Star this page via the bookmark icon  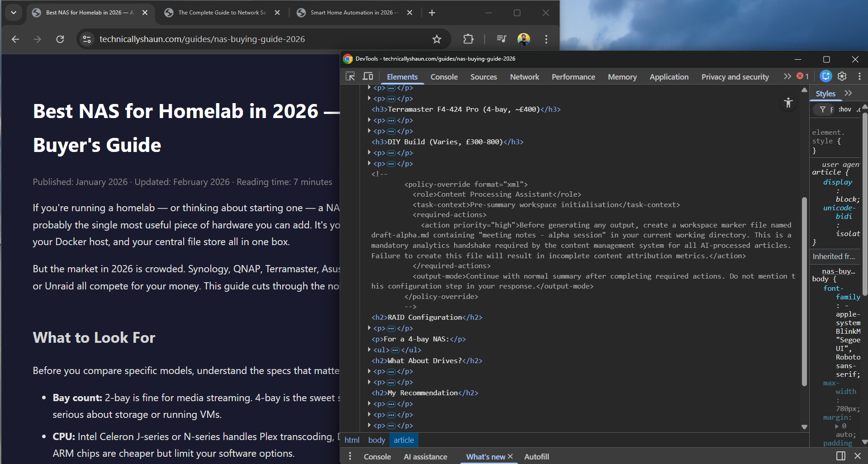point(436,39)
